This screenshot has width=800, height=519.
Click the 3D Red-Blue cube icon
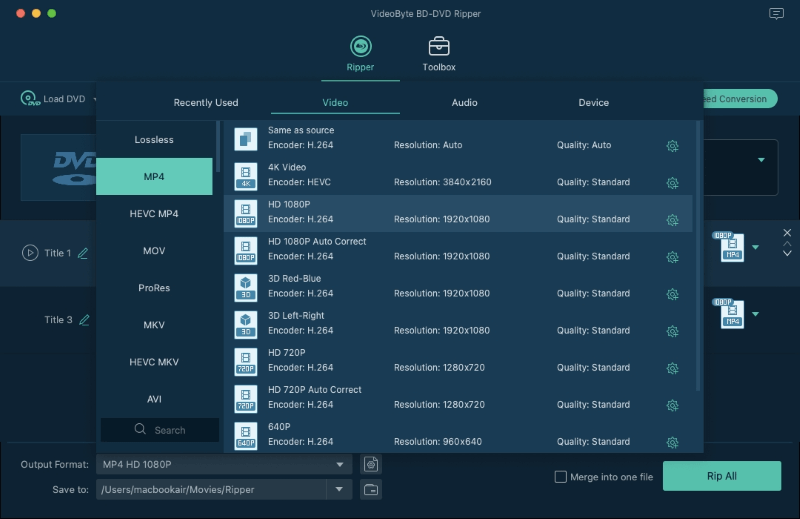tap(245, 287)
